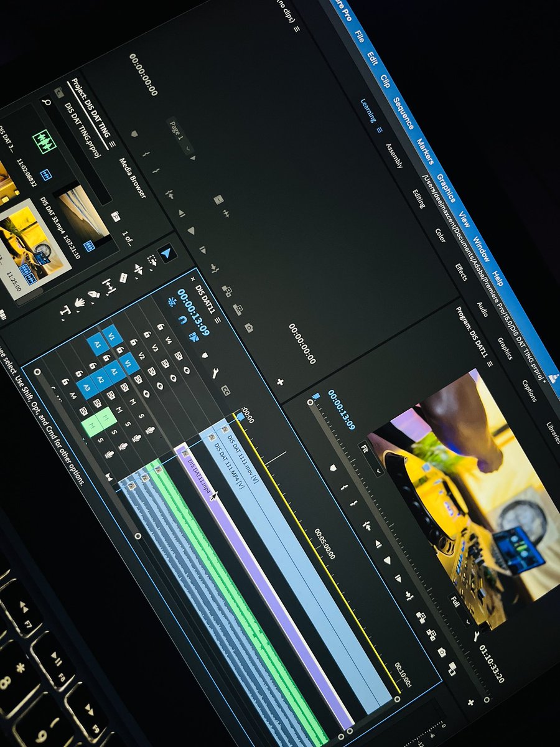Export frame with Program monitor camera icon
This screenshot has width=560, height=747.
click(x=442, y=652)
